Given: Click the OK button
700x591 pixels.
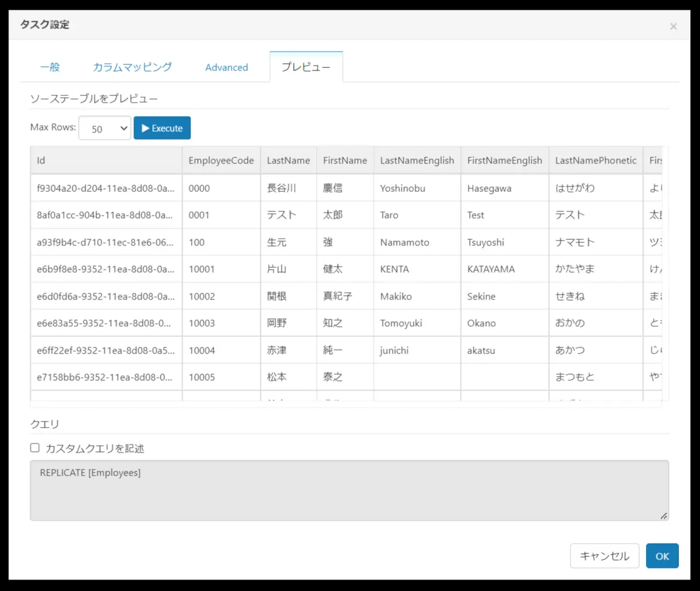Looking at the screenshot, I should tap(662, 556).
